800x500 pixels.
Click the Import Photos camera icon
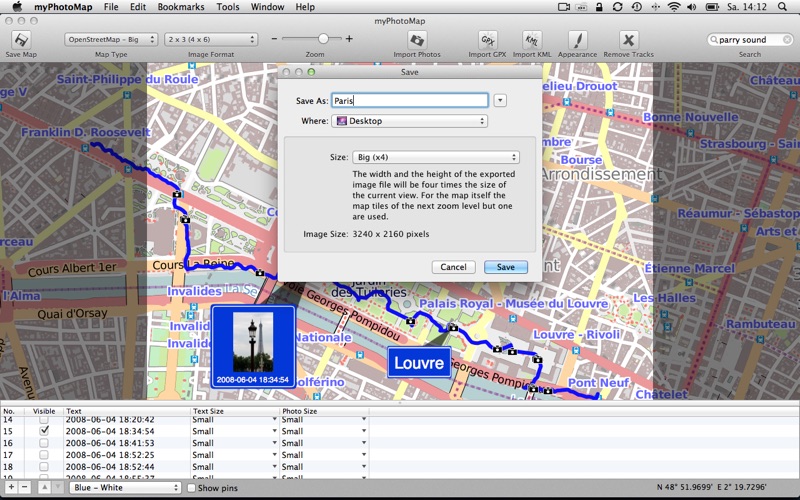point(417,40)
